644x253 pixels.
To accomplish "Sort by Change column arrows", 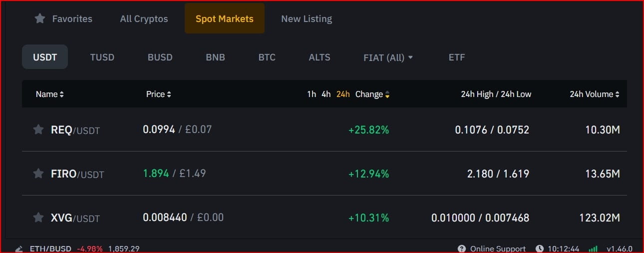I will click(387, 94).
